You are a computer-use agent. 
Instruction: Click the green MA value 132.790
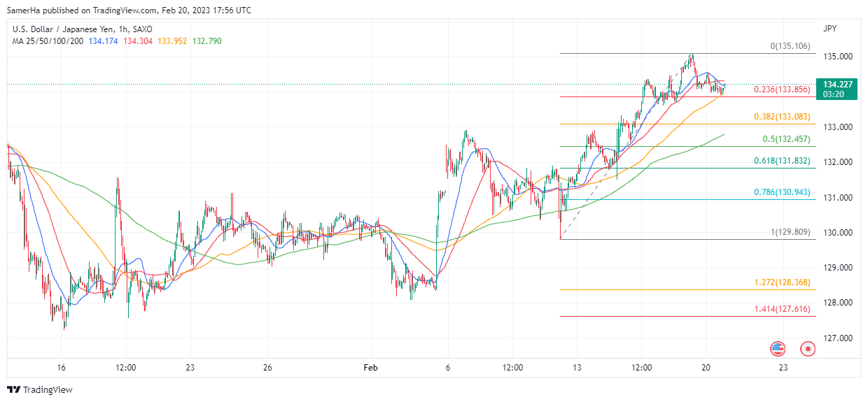tap(207, 41)
